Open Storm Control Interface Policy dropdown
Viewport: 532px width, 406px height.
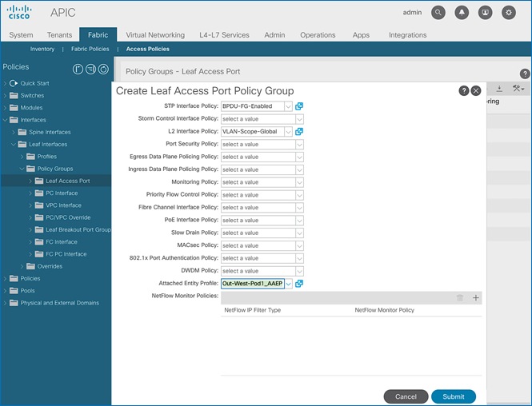pos(299,119)
